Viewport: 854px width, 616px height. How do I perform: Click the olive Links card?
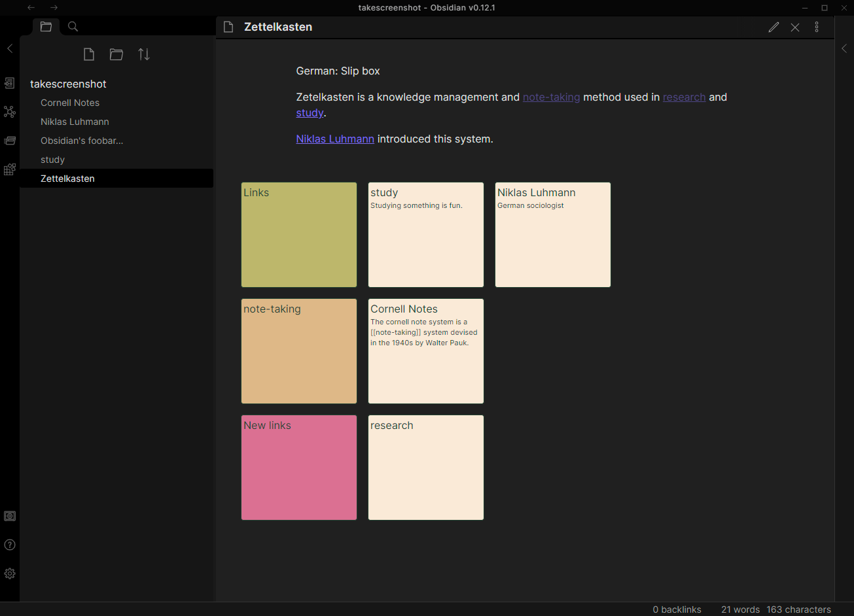click(x=299, y=235)
